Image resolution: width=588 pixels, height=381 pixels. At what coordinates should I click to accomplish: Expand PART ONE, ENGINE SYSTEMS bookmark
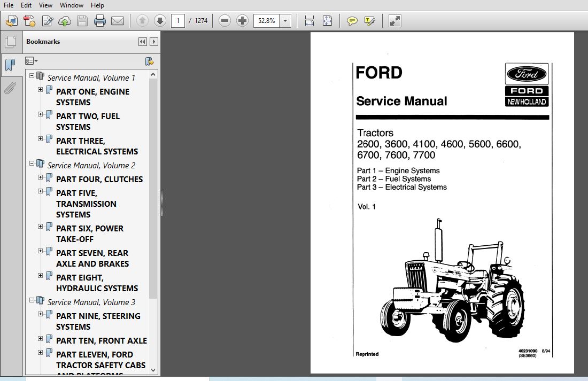click(x=40, y=90)
